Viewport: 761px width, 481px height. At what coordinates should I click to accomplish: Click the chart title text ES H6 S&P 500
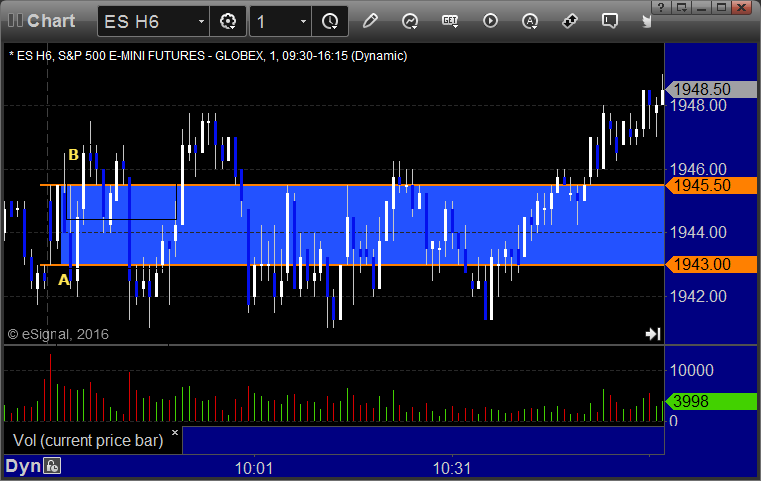click(208, 56)
